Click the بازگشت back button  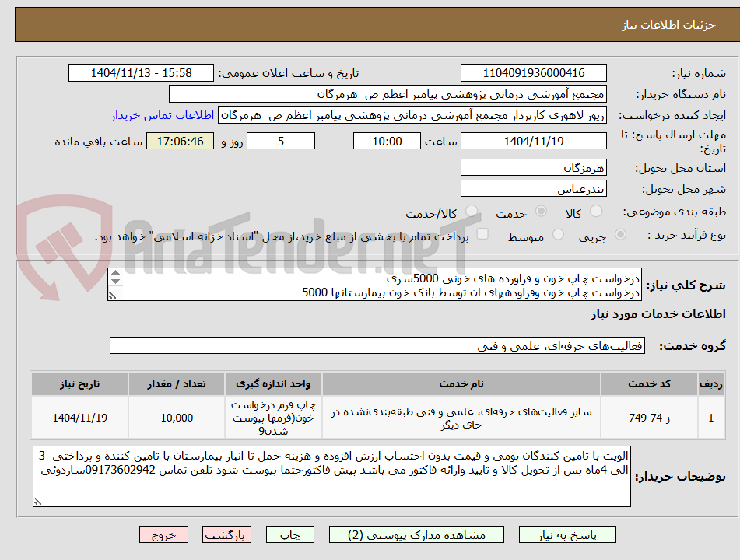(x=226, y=535)
